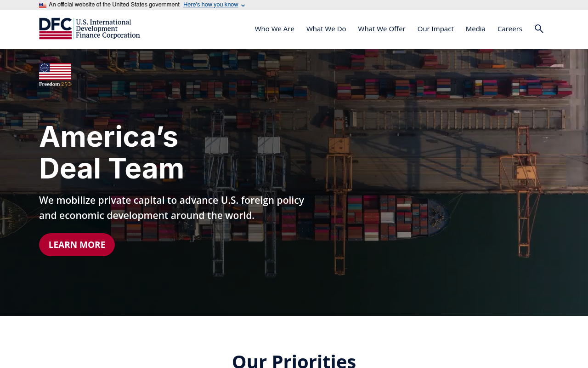Image resolution: width=588 pixels, height=368 pixels.
Task: Go to the Careers page
Action: pyautogui.click(x=510, y=29)
